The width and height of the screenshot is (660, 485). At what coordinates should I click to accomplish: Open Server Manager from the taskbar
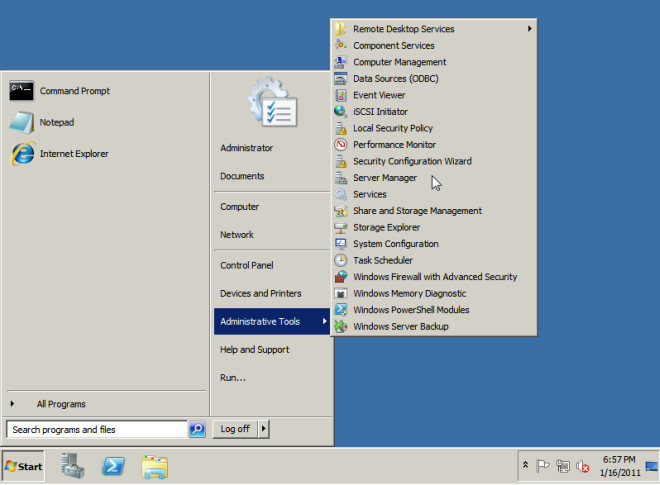73,466
